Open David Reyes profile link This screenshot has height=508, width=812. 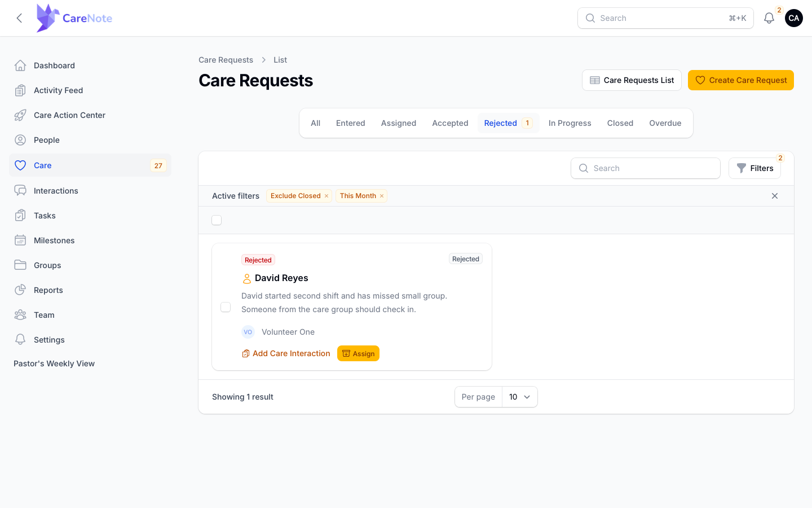(x=281, y=278)
